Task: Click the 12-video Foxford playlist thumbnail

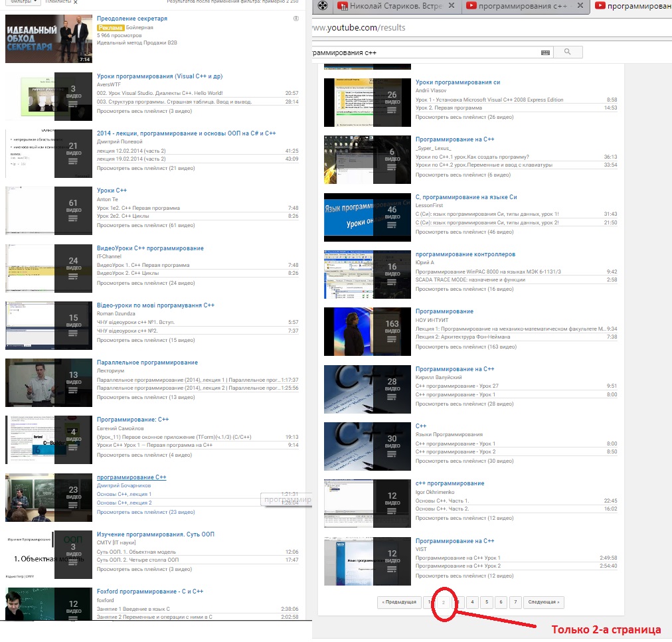Action: pos(48,604)
